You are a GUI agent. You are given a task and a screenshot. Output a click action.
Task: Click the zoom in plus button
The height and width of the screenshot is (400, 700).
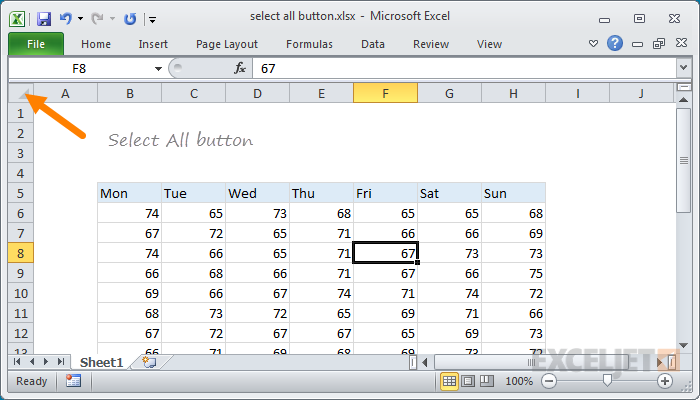pyautogui.click(x=665, y=381)
